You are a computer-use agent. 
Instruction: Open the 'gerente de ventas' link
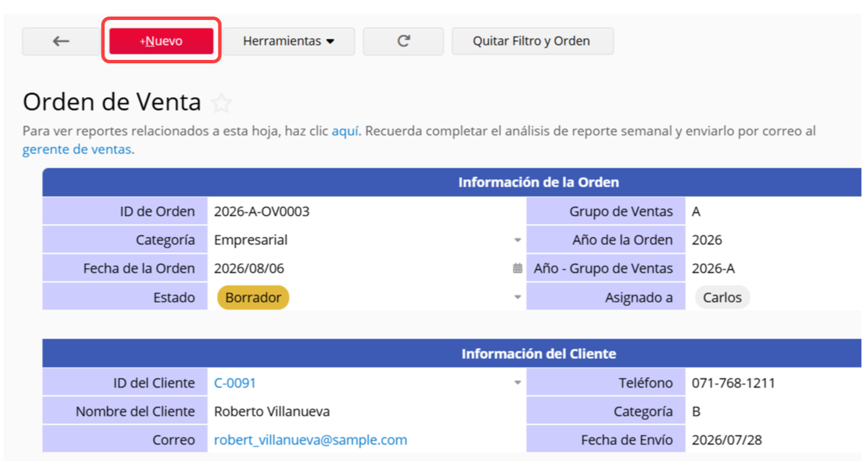tap(77, 149)
